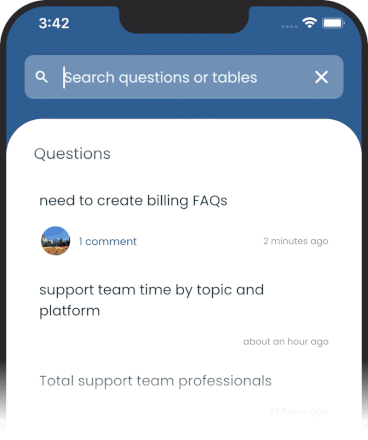Screen dimensions: 368x440
Task: Open support team time by topic question
Action: [151, 300]
